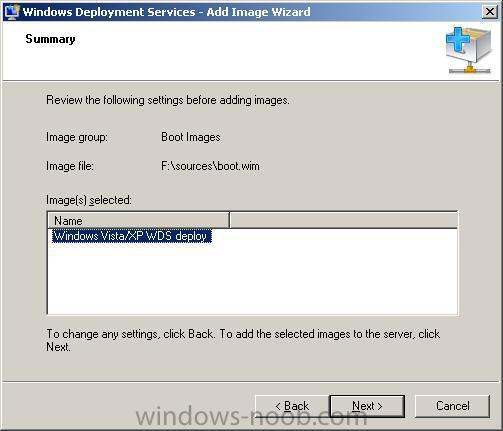Image resolution: width=503 pixels, height=431 pixels.
Task: Close the wizard window with X
Action: [490, 12]
